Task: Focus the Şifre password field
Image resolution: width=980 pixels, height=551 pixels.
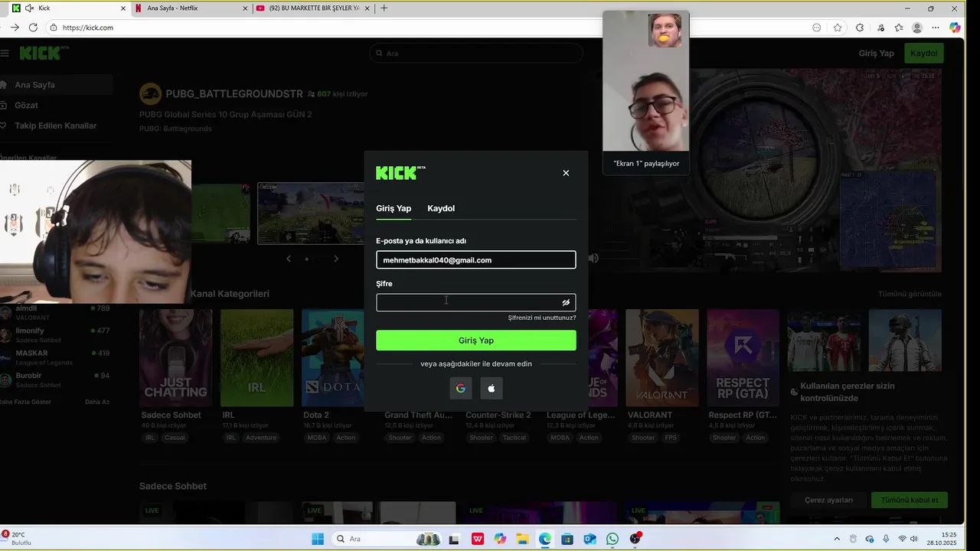Action: [x=475, y=302]
